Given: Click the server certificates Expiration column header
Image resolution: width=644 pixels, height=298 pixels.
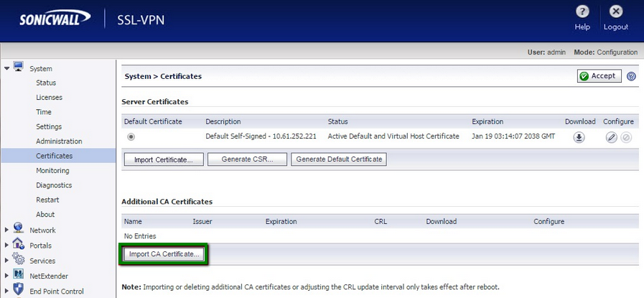Looking at the screenshot, I should [x=487, y=121].
